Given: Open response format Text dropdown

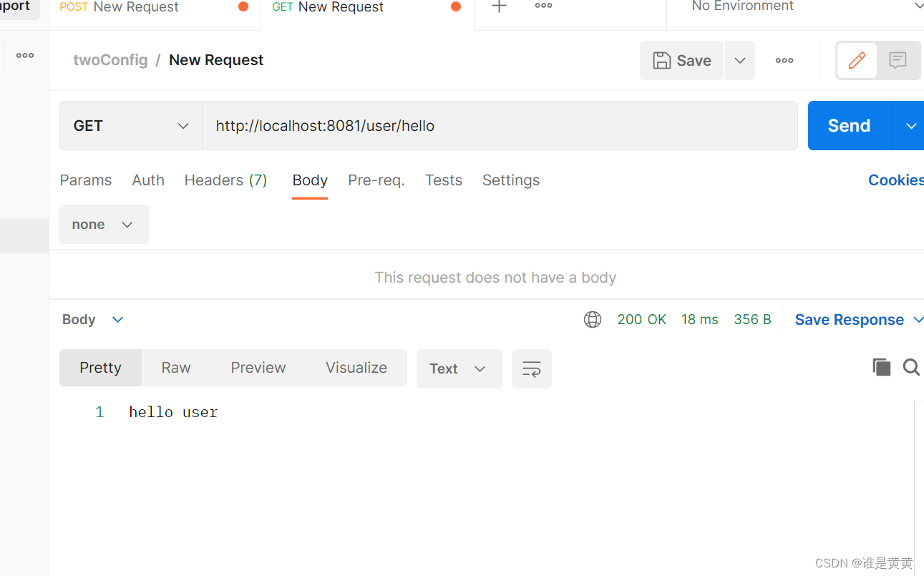Looking at the screenshot, I should click(459, 368).
